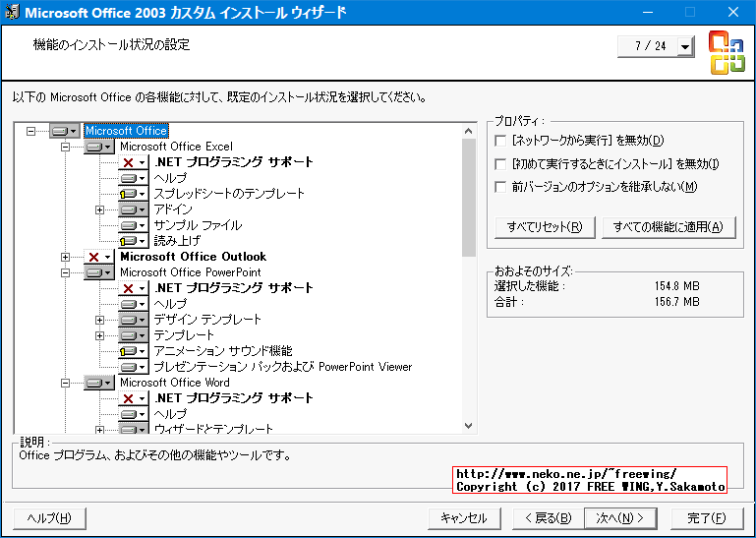Collapse the Microsoft Office root node

coord(30,131)
